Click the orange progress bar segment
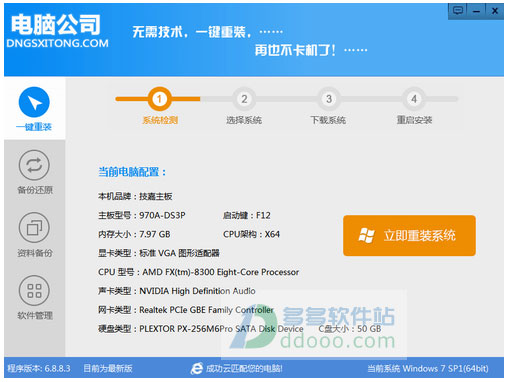The width and height of the screenshot is (511, 382). (158, 99)
